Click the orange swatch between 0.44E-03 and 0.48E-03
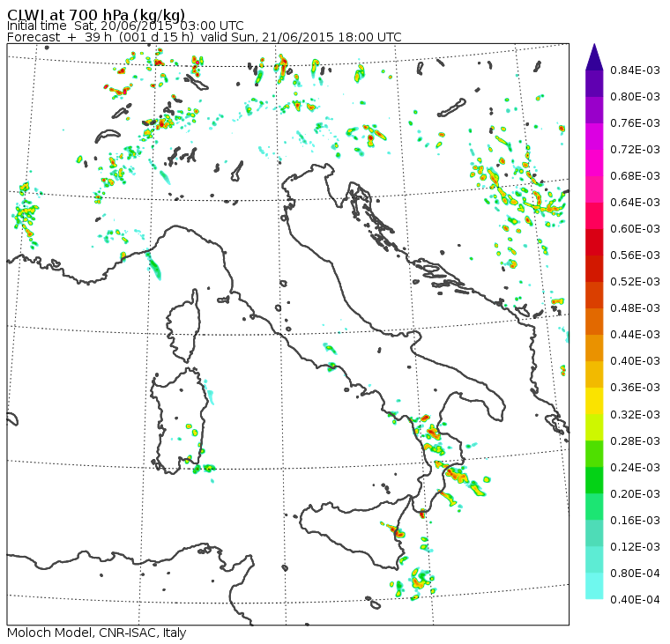Image resolution: width=670 pixels, height=644 pixels. pos(594,322)
